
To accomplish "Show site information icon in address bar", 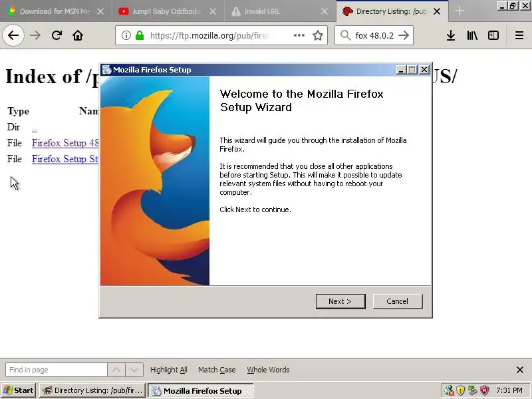I will (126, 35).
